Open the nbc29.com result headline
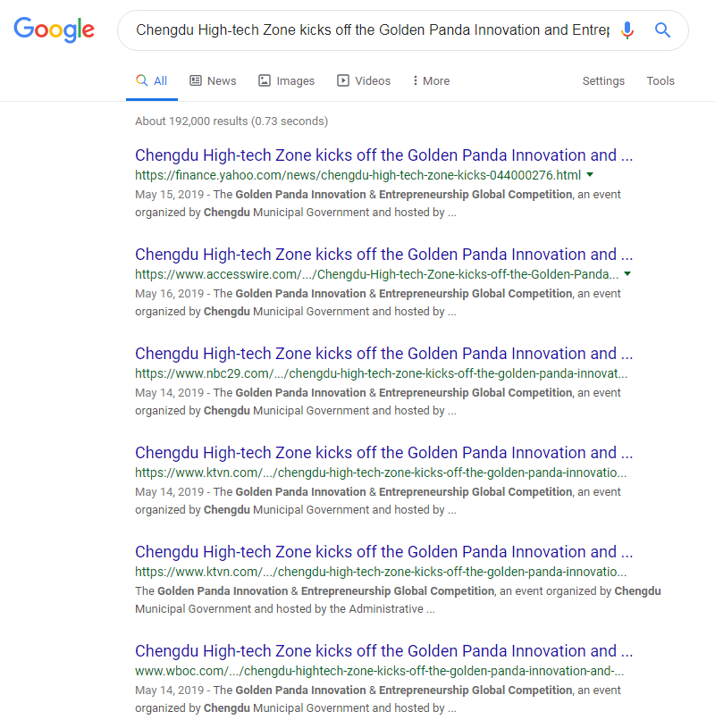The image size is (715, 728). coord(383,354)
